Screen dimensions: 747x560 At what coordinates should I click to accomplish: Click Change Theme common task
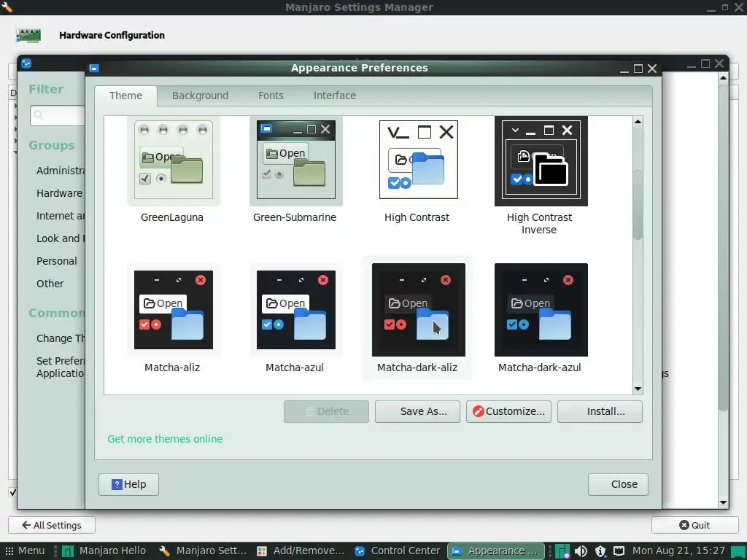coord(61,338)
